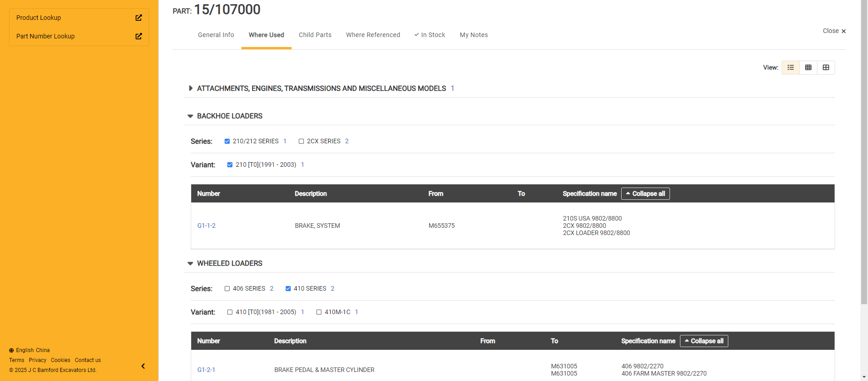Open the G1-1-2 brake system link
The width and height of the screenshot is (868, 381).
206,226
